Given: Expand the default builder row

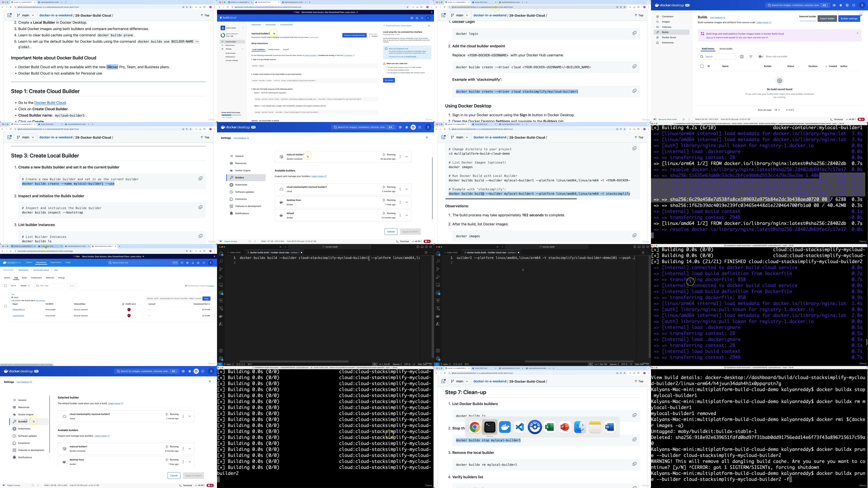Looking at the screenshot, I should [407, 215].
